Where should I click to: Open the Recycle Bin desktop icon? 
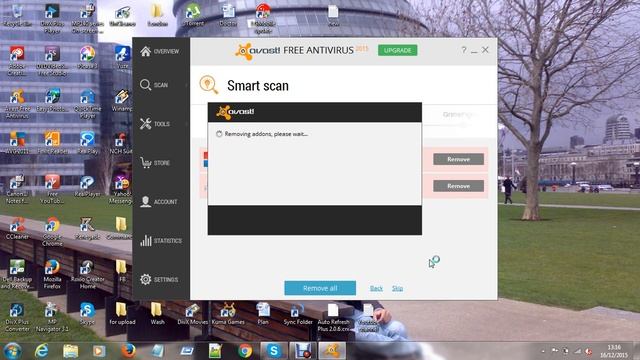point(18,15)
